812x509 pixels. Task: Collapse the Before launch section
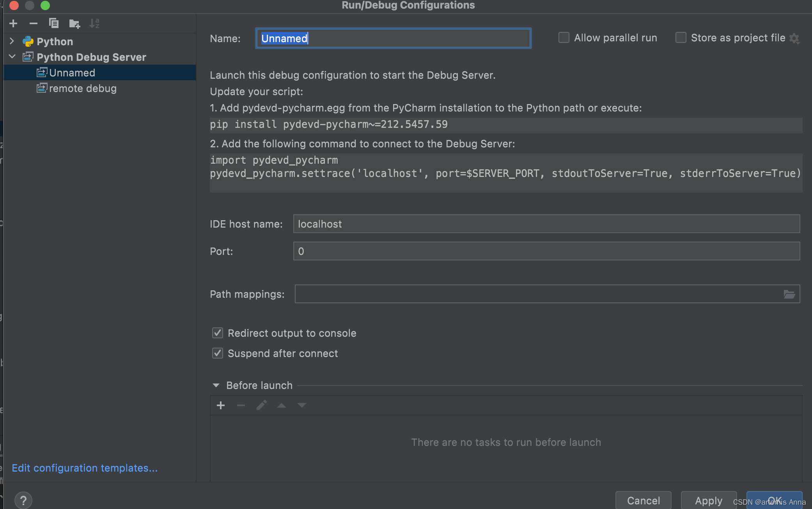216,385
